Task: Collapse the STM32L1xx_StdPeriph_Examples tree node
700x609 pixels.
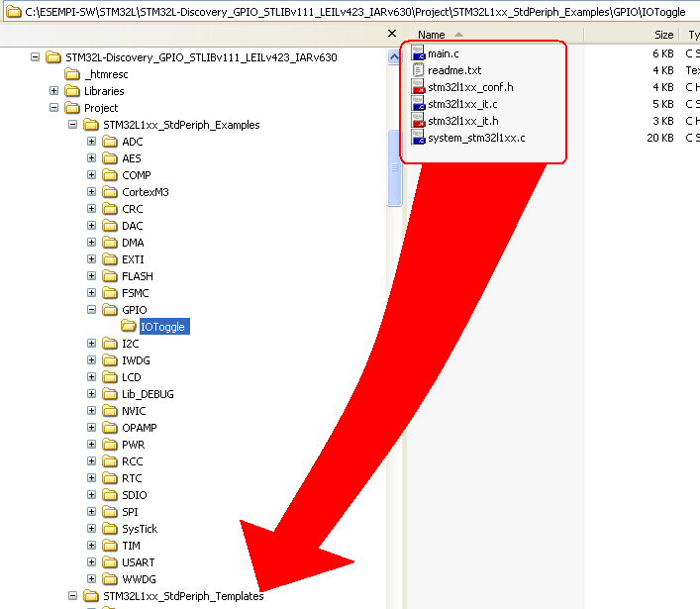Action: coord(72,125)
